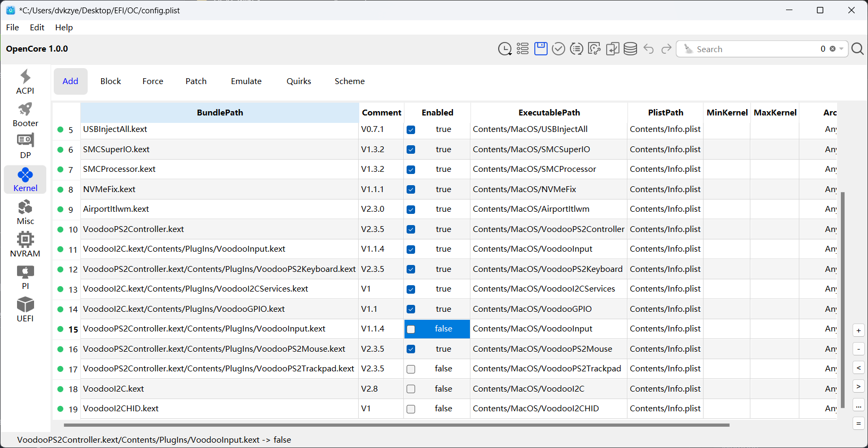Image resolution: width=868 pixels, height=448 pixels.
Task: Click the ellipsis button beside the table
Action: [858, 405]
